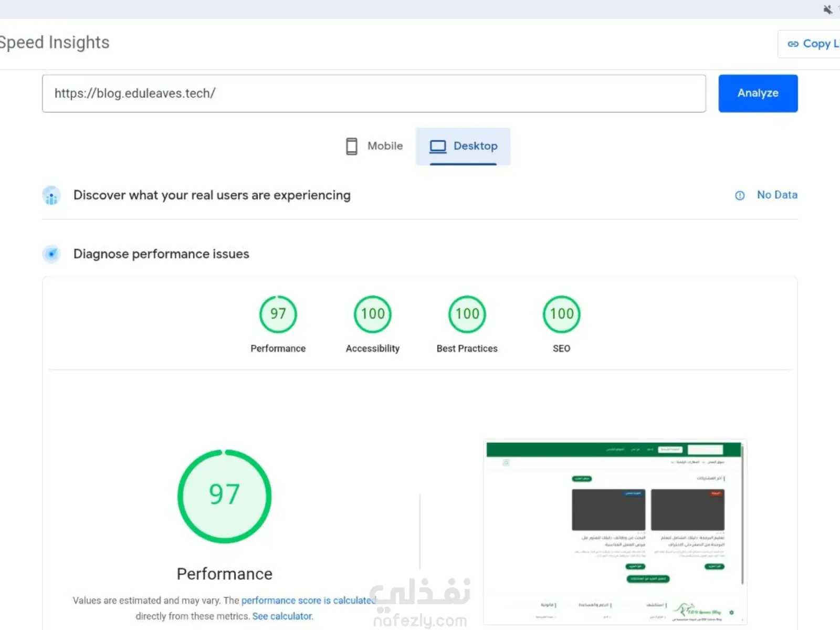Click the 'Diagnose performance issues' heading
This screenshot has width=840, height=630.
tap(161, 254)
